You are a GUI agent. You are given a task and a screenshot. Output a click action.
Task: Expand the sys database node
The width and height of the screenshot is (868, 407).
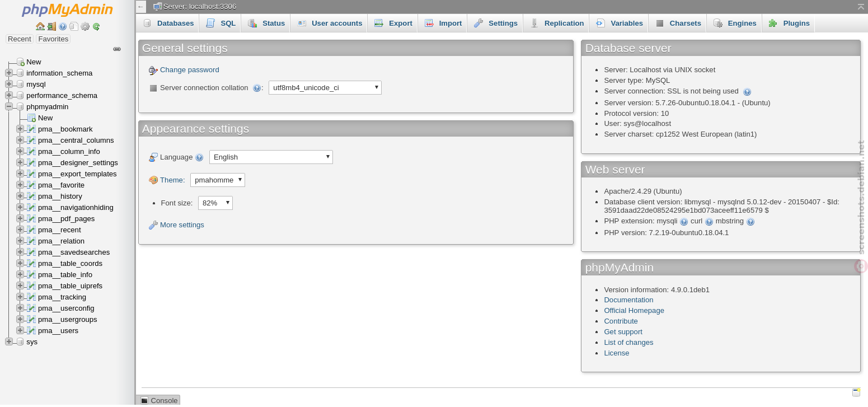(9, 341)
